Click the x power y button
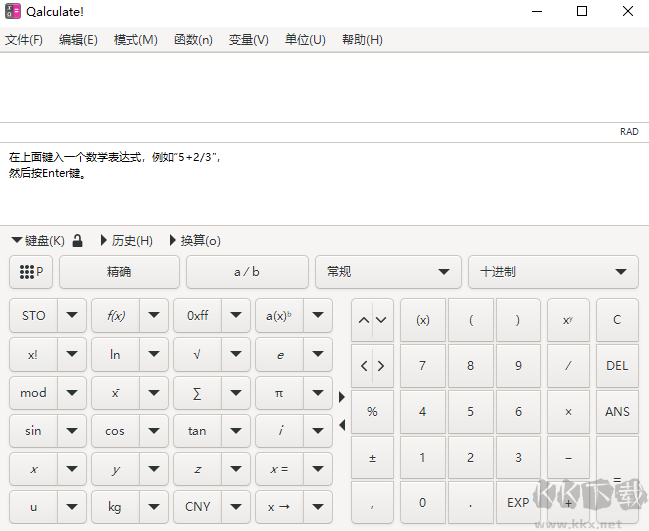Image resolution: width=649 pixels, height=531 pixels. [568, 320]
